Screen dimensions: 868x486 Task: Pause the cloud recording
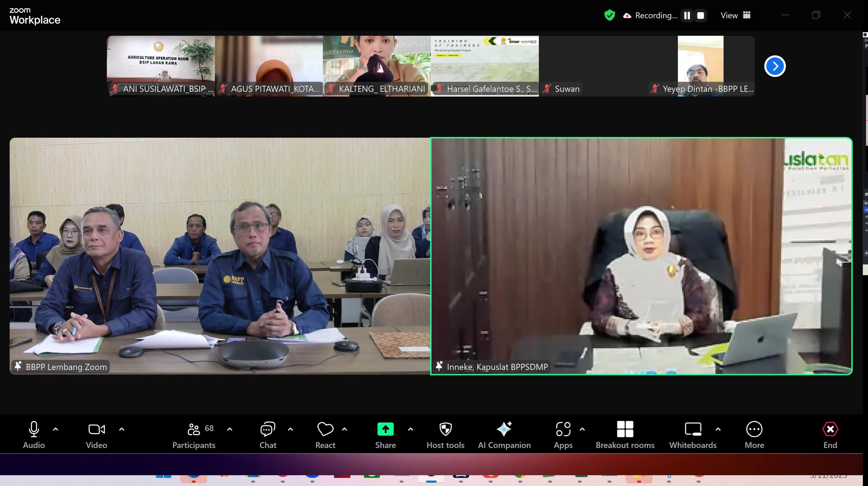[687, 16]
